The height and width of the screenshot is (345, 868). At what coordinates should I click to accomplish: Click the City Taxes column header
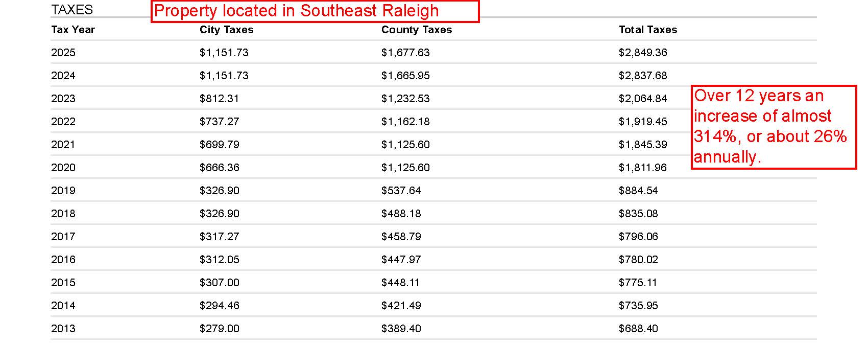(226, 30)
